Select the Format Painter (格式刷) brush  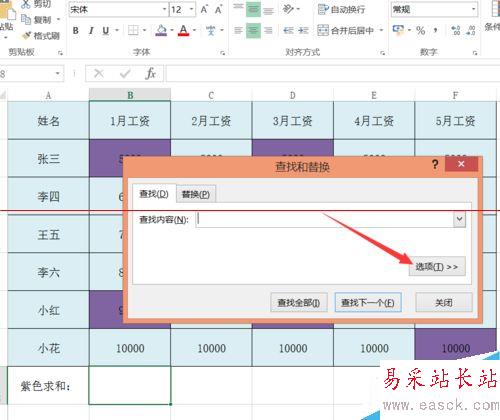click(40, 35)
